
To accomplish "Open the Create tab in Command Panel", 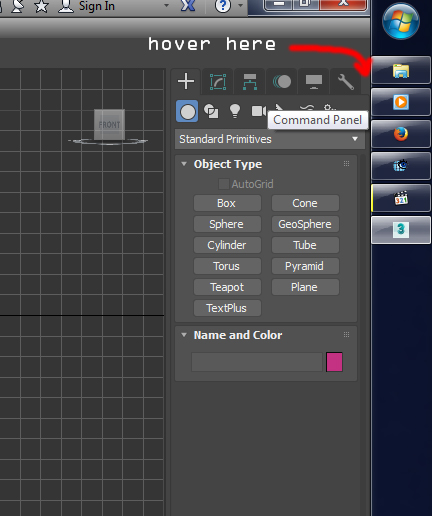I will pyautogui.click(x=186, y=82).
